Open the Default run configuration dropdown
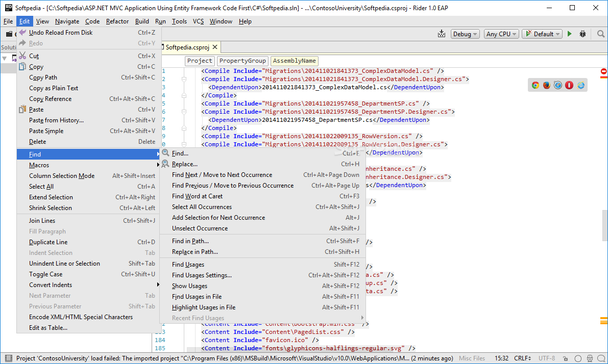 pyautogui.click(x=542, y=34)
